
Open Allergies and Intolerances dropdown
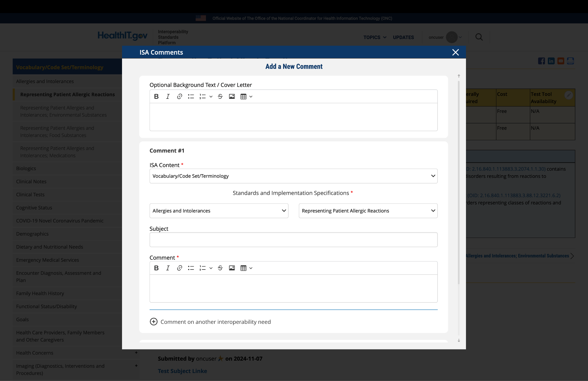click(219, 211)
